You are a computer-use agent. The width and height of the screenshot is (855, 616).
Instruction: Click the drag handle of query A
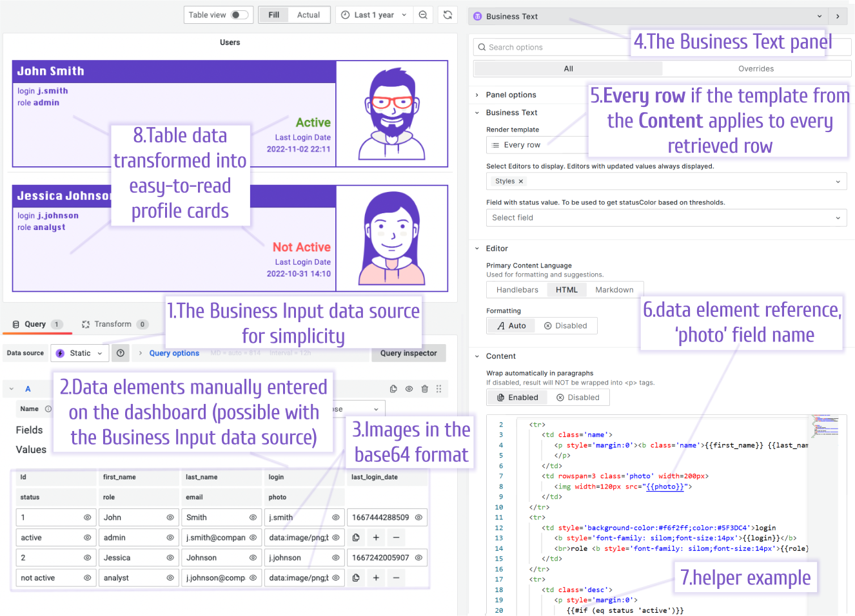click(x=439, y=389)
